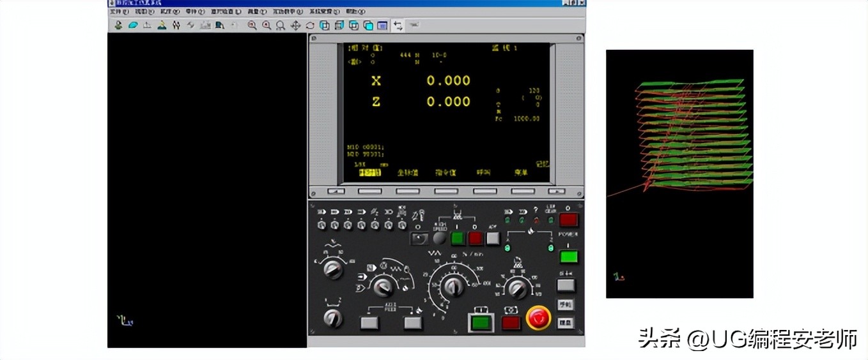Flip the fifth toggle switch in the row
868x360 pixels.
pyautogui.click(x=375, y=225)
